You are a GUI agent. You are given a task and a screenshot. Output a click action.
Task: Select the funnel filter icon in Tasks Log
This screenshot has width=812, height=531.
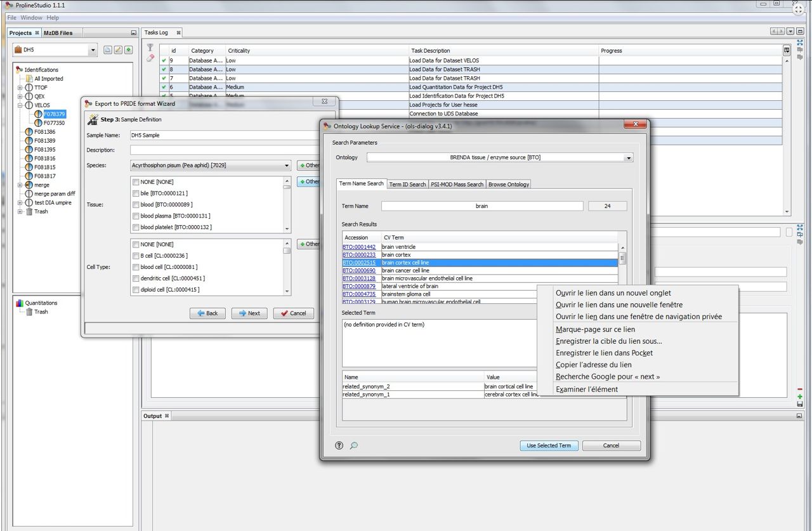coord(150,48)
